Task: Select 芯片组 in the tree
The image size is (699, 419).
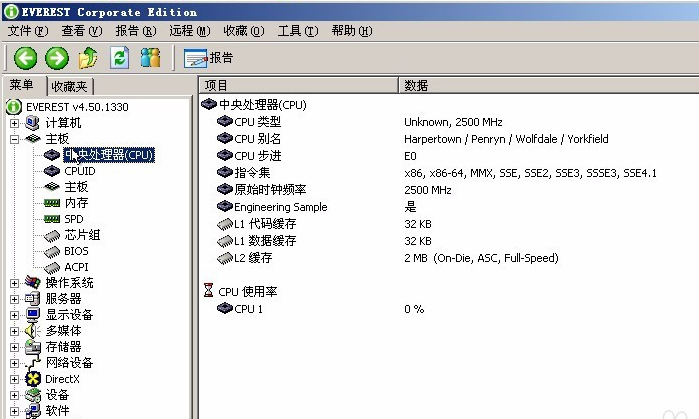Action: click(82, 235)
